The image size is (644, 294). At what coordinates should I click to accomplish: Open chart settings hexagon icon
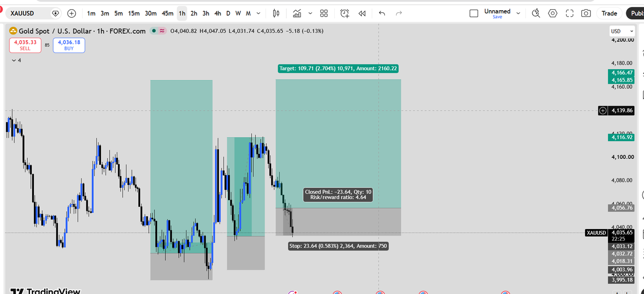[x=553, y=13]
